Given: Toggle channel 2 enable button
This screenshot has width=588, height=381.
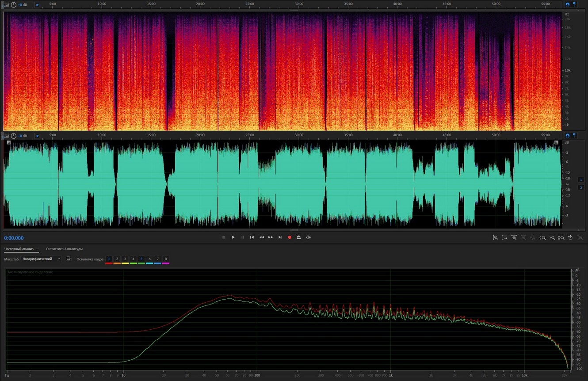Looking at the screenshot, I should (581, 187).
